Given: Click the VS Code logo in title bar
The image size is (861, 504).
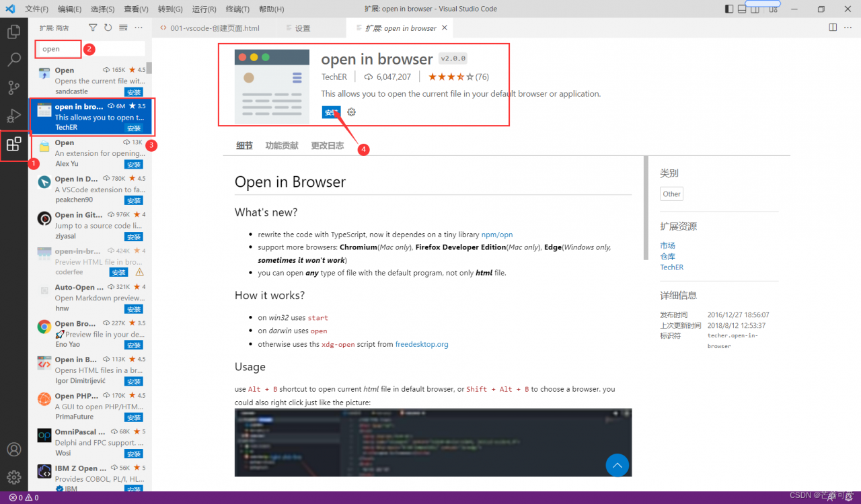Looking at the screenshot, I should click(x=10, y=9).
